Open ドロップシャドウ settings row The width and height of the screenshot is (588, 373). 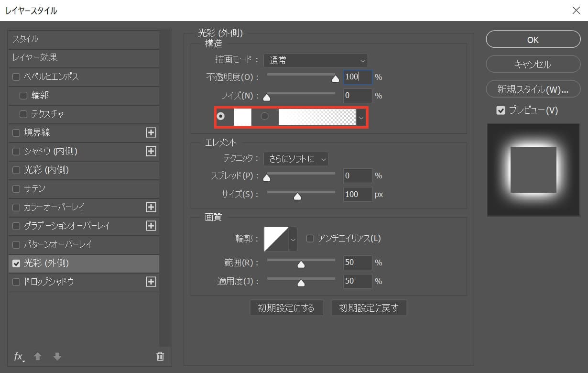click(x=84, y=282)
